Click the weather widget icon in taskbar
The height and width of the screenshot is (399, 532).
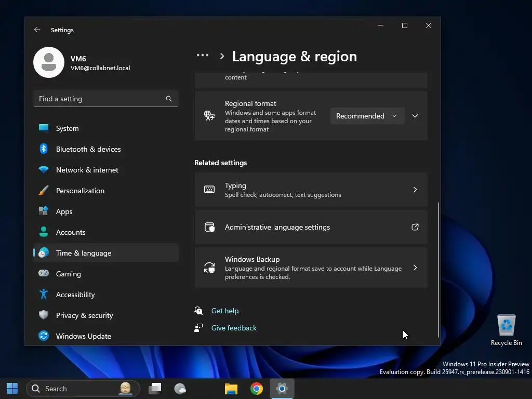(180, 389)
